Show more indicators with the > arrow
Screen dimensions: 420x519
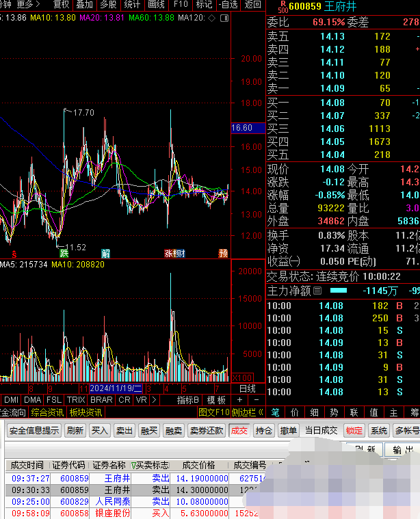click(154, 400)
